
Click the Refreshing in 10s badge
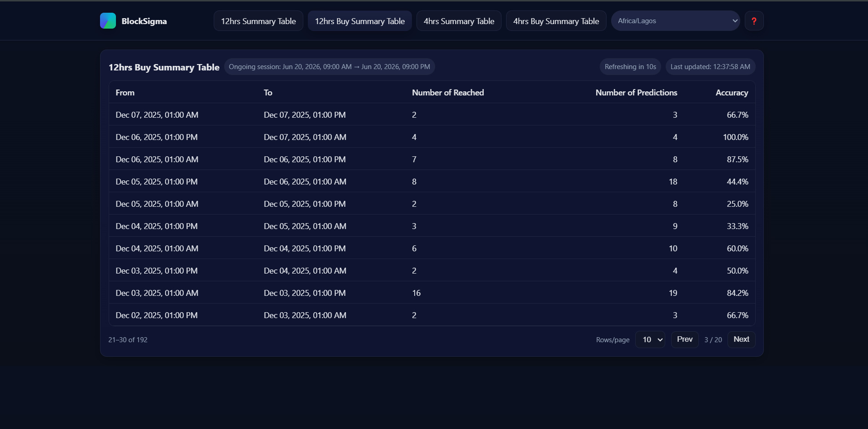[x=630, y=67]
